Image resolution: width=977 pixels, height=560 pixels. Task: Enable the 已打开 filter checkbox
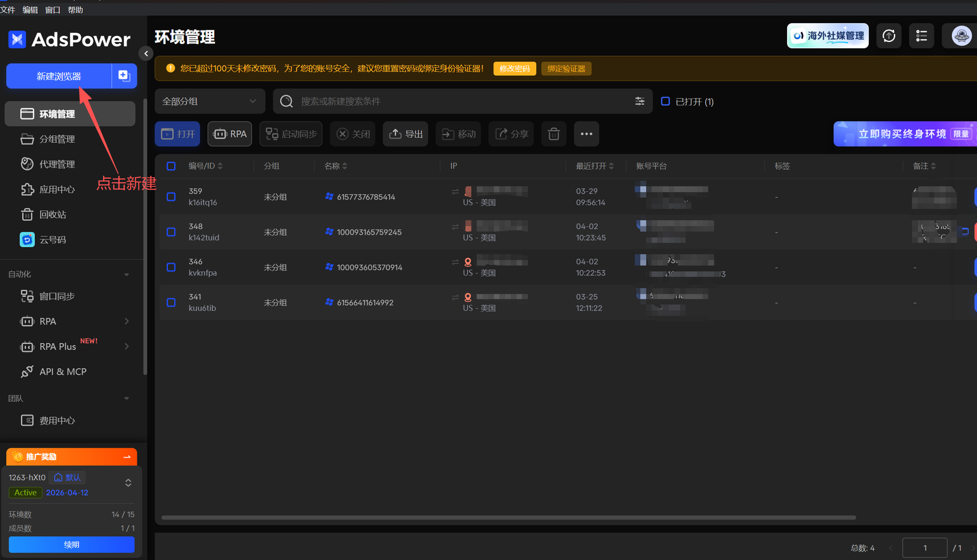point(666,101)
